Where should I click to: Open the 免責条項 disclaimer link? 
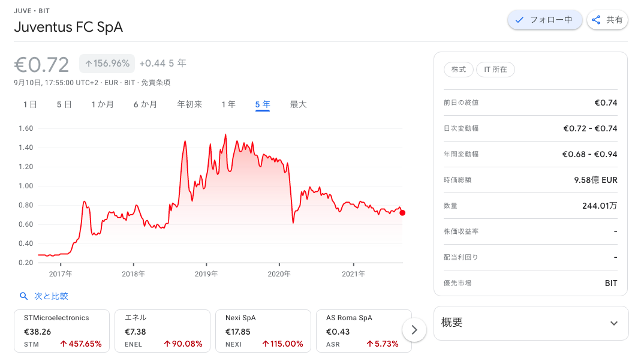[x=156, y=83]
